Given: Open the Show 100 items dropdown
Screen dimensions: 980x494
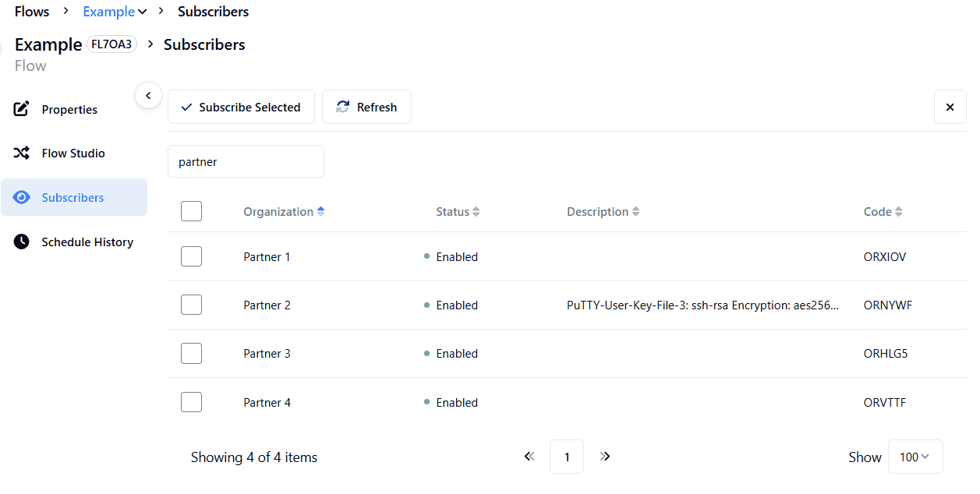Looking at the screenshot, I should (x=915, y=457).
